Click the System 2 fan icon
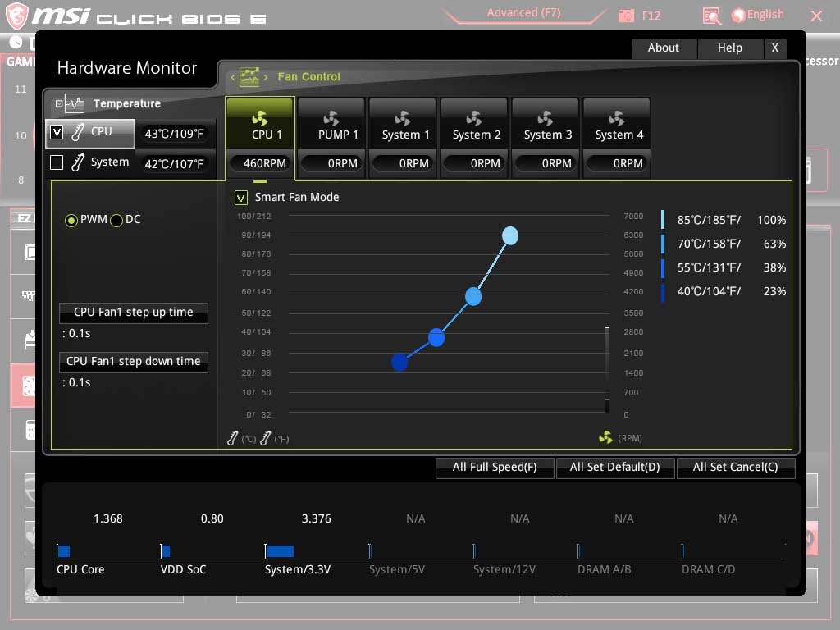Image resolution: width=840 pixels, height=630 pixels. pyautogui.click(x=473, y=118)
